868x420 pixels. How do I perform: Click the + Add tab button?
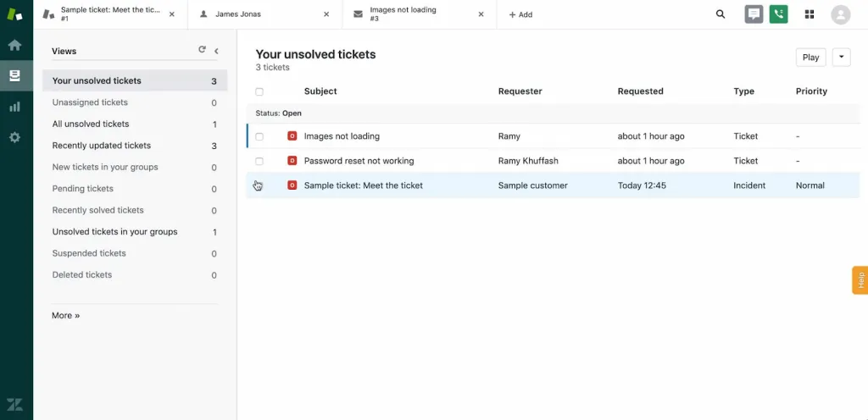[x=520, y=14]
